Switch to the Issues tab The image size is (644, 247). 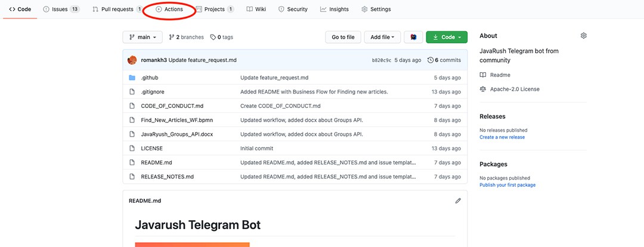(61, 9)
